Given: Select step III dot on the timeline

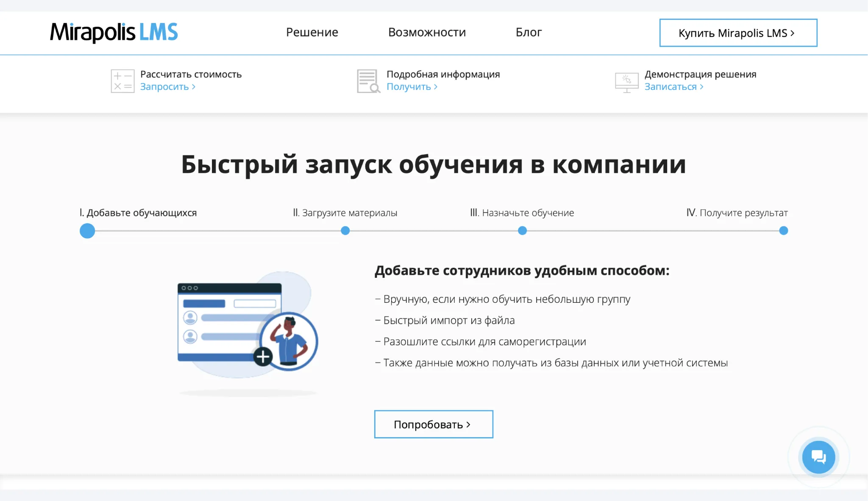Looking at the screenshot, I should [522, 231].
